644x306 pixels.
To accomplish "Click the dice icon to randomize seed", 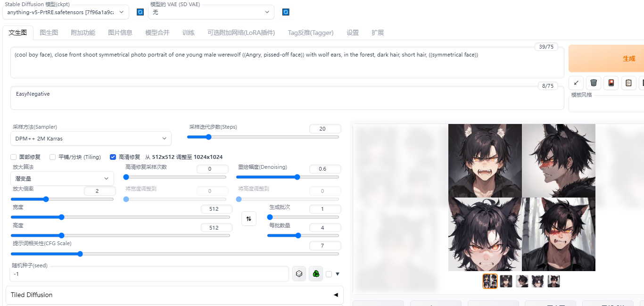I will (x=299, y=273).
